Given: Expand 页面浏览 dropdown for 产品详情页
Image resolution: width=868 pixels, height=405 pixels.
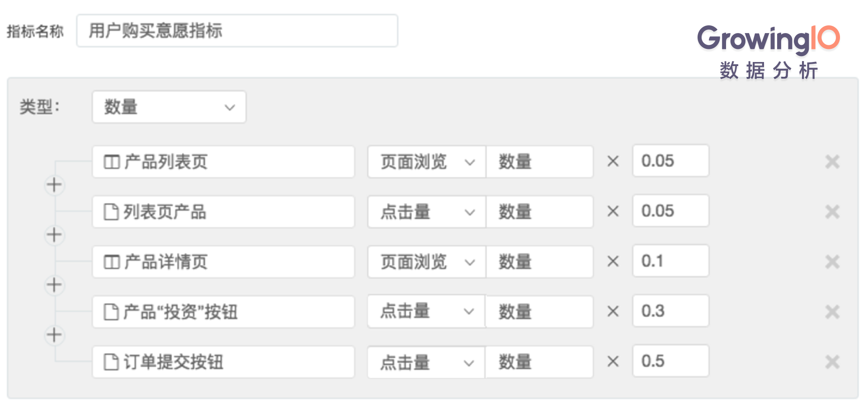Looking at the screenshot, I should click(427, 262).
